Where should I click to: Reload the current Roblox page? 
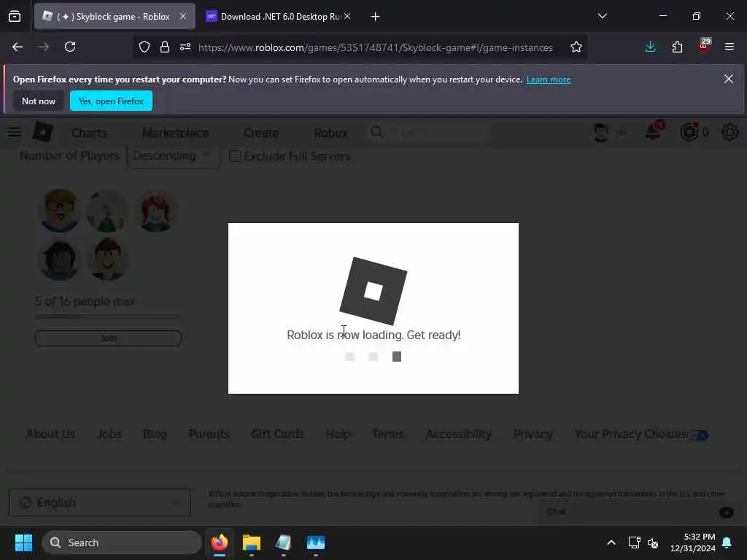click(70, 47)
